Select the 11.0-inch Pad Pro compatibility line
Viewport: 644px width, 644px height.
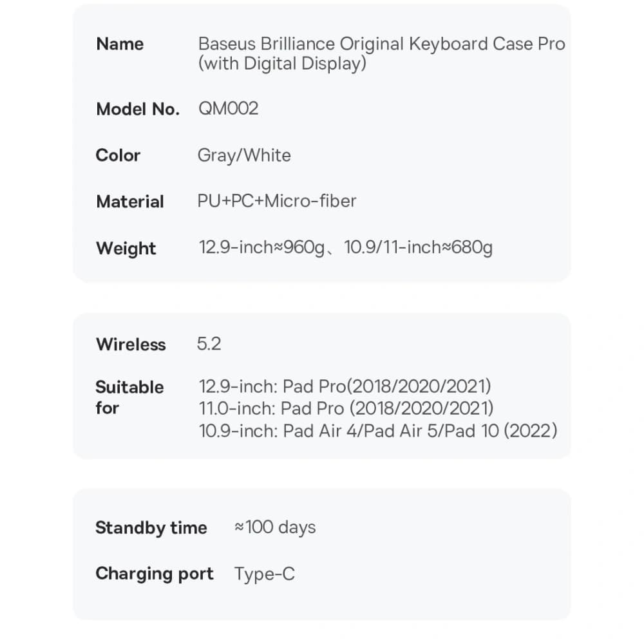click(x=346, y=408)
